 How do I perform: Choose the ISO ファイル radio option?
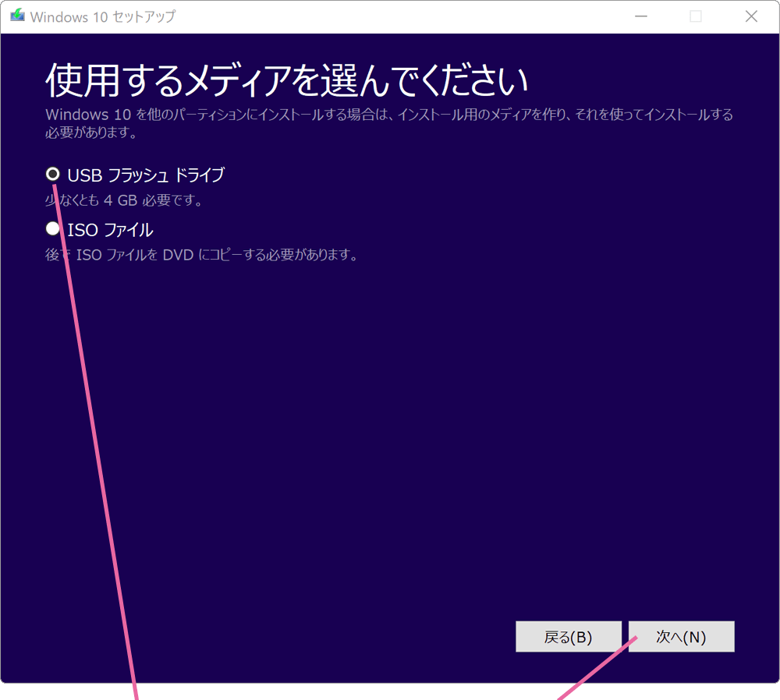point(53,228)
